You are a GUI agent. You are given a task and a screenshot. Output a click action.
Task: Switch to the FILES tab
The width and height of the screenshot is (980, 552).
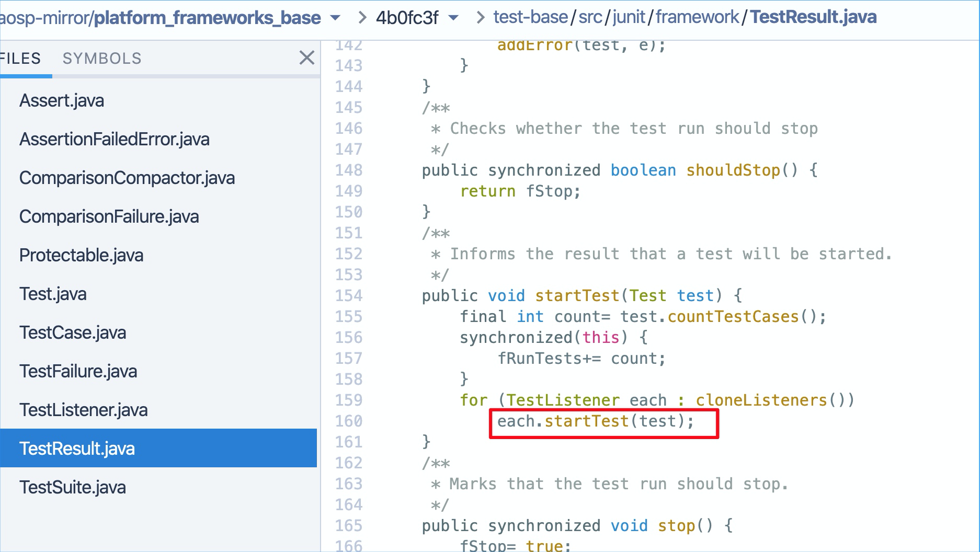(x=20, y=59)
